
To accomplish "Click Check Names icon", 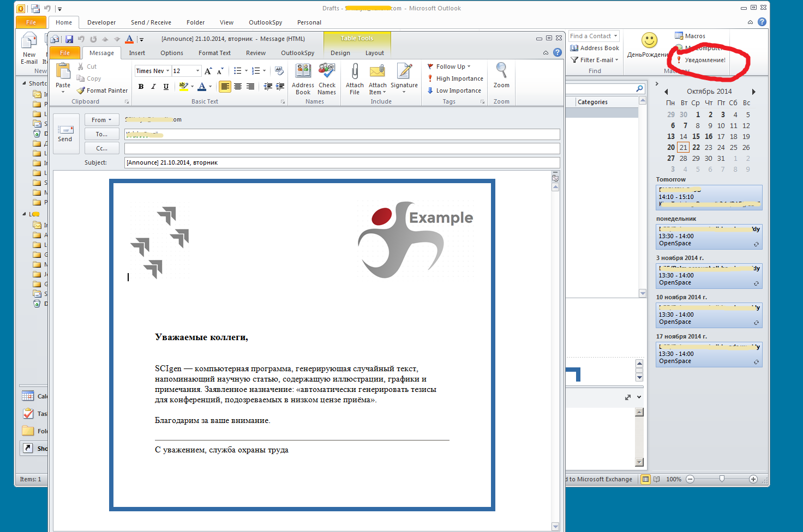I will (x=327, y=79).
